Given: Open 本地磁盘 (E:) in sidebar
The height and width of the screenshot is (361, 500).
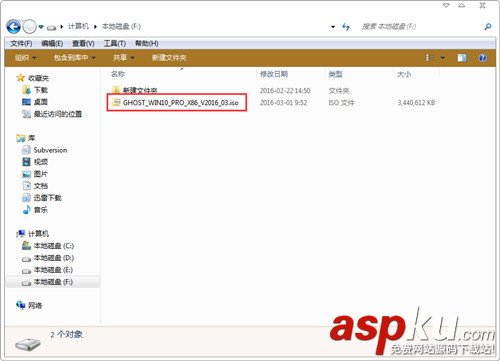Looking at the screenshot, I should click(53, 270).
